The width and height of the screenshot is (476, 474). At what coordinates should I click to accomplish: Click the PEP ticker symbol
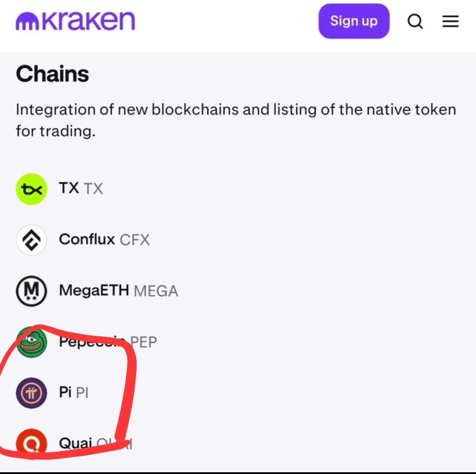pos(144,342)
